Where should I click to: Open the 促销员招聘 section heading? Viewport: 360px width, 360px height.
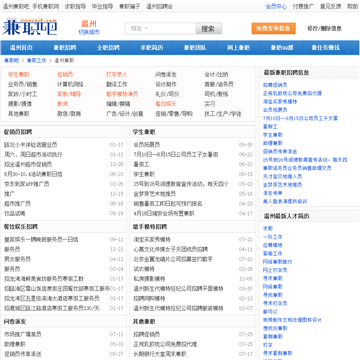pos(18,132)
